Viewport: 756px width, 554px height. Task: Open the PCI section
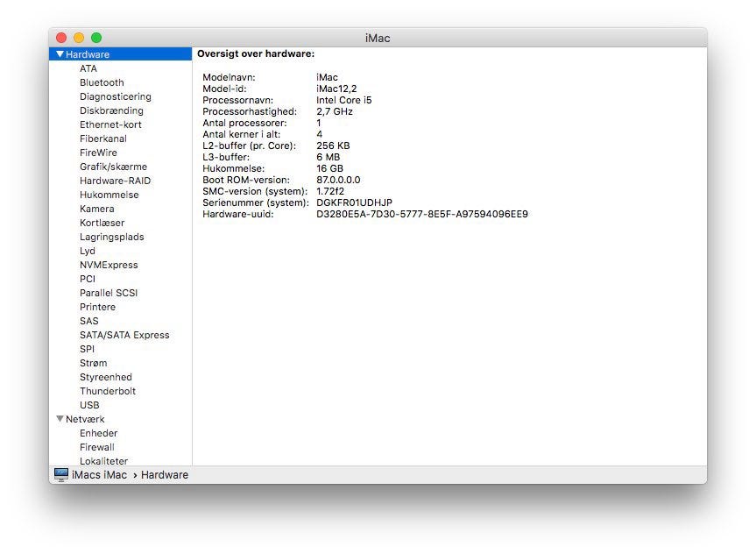[x=88, y=279]
